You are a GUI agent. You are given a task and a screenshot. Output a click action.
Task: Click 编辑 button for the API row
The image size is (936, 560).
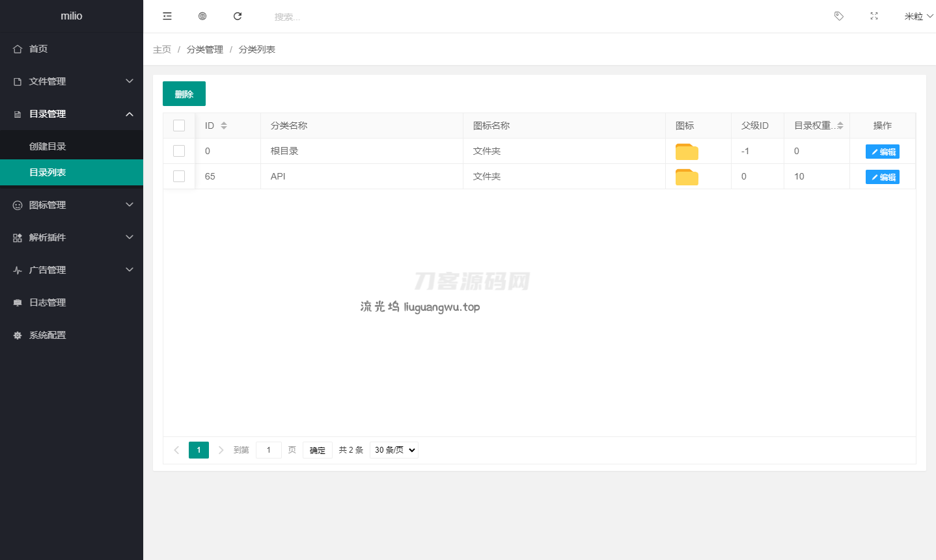883,177
